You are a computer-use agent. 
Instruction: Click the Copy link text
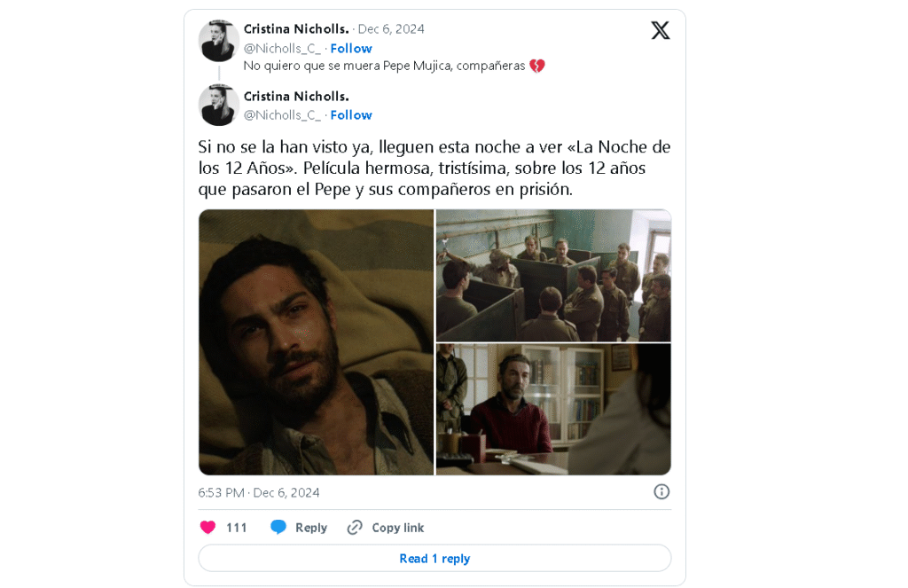tap(398, 528)
